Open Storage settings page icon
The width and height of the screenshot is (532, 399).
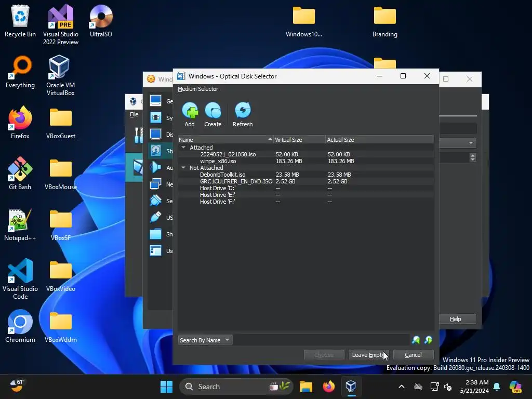[x=156, y=151]
